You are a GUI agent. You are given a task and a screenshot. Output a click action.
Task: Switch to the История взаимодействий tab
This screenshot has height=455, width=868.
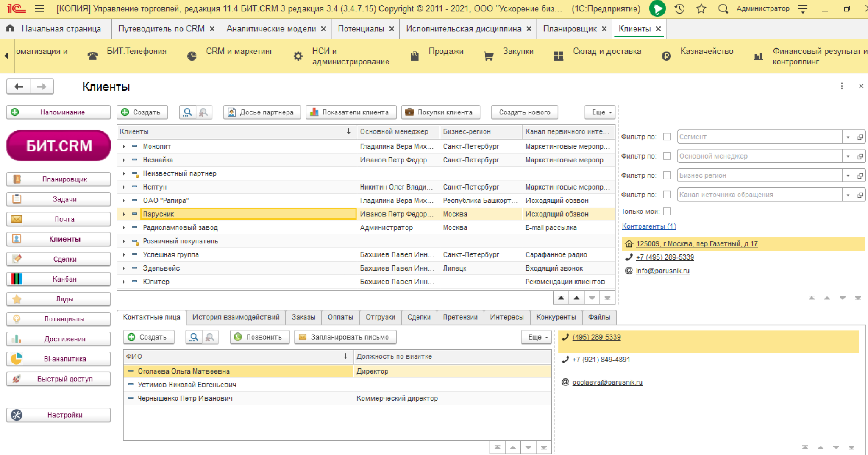[236, 317]
